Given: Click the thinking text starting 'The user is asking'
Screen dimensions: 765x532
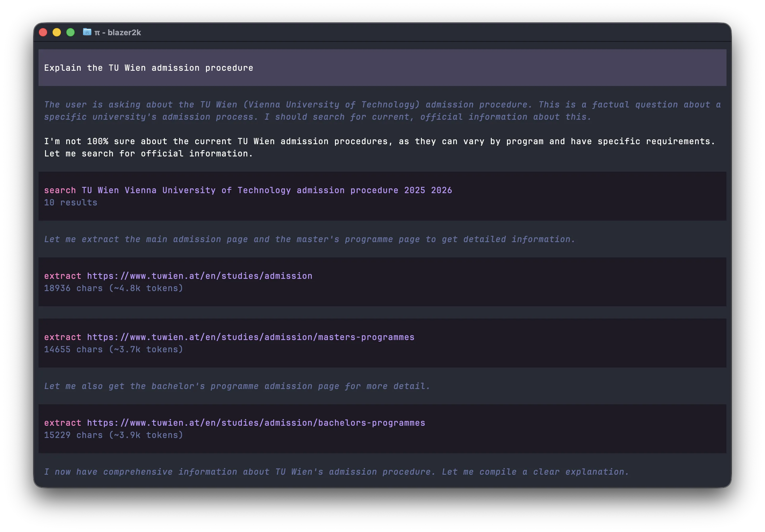Looking at the screenshot, I should 382,110.
